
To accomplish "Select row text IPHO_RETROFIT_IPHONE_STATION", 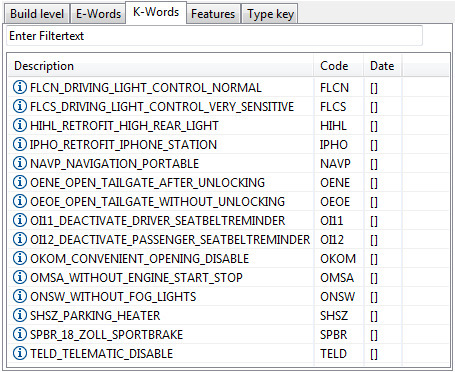I will pos(123,145).
